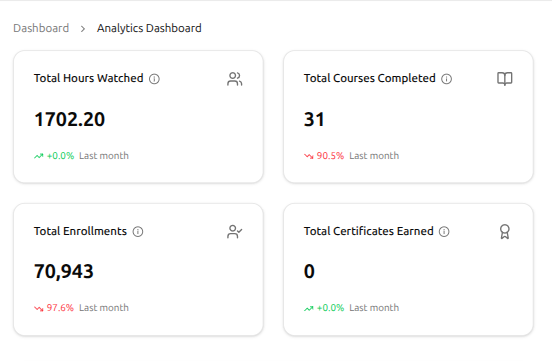This screenshot has width=552, height=361.
Task: Show info for Total Enrollments
Action: (x=138, y=231)
